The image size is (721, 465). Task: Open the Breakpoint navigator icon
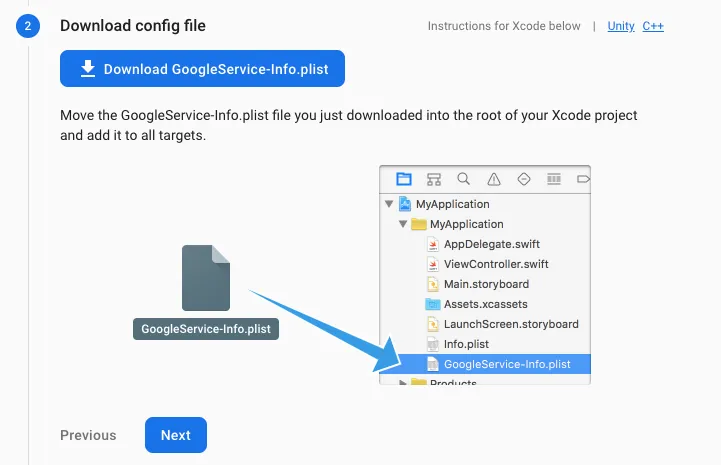pyautogui.click(x=583, y=179)
